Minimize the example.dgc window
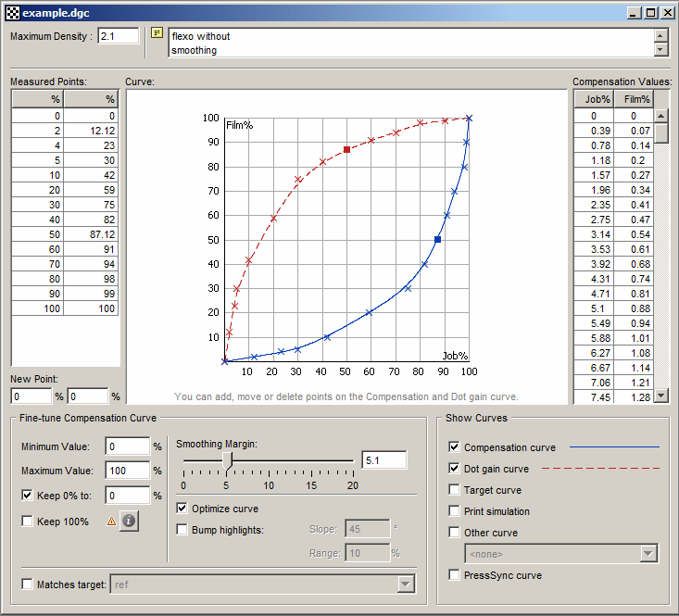Screen dimensions: 679x616 635,13
